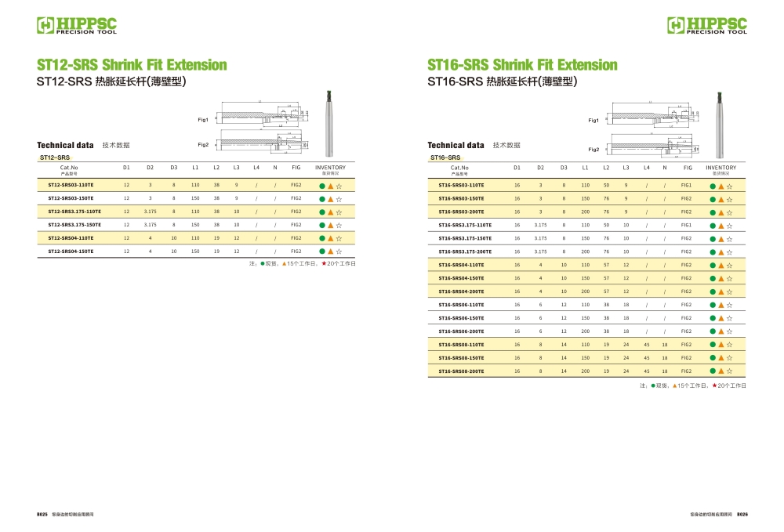Click page number B026 in the footer
This screenshot has height=532, width=784.
(742, 514)
